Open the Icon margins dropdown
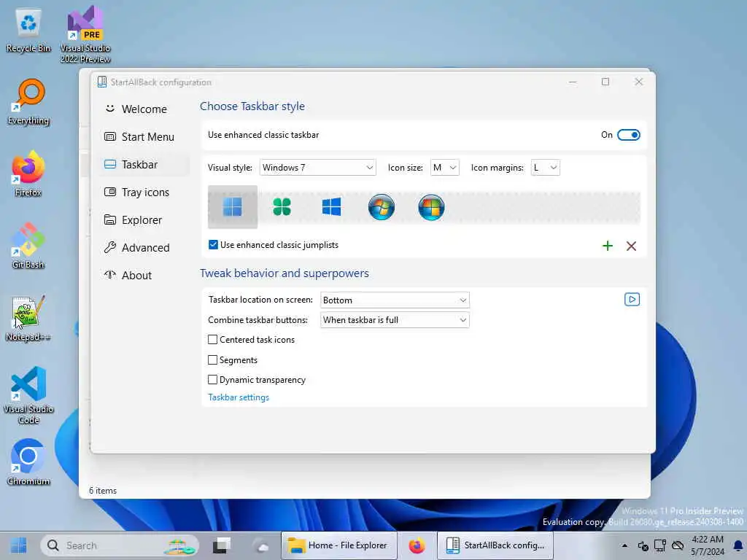Image resolution: width=747 pixels, height=560 pixels. pos(546,168)
